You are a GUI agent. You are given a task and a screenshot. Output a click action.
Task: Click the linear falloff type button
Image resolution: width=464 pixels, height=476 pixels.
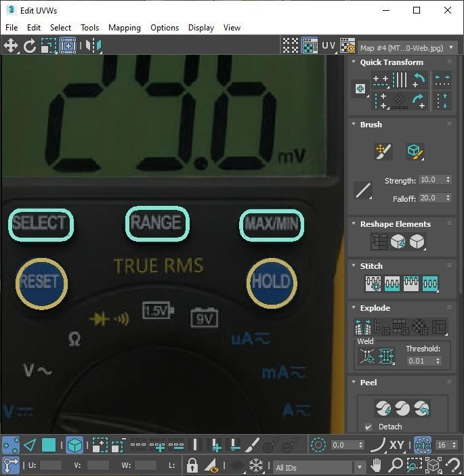point(364,190)
